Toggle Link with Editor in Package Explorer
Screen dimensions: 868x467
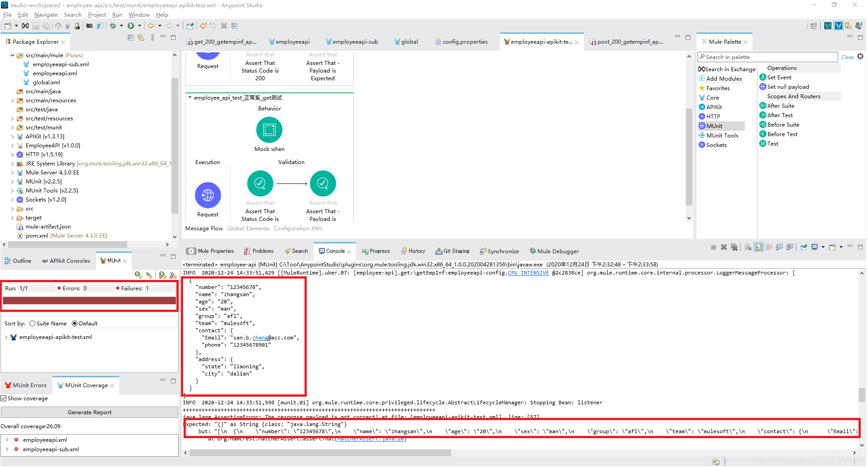[141, 38]
